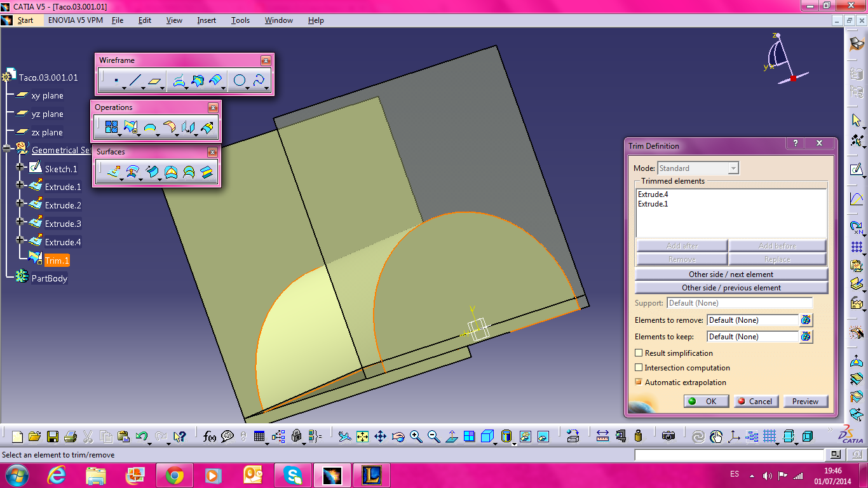Screen dimensions: 868x488
Task: Enable Intersection computation checkbox
Action: tap(639, 368)
